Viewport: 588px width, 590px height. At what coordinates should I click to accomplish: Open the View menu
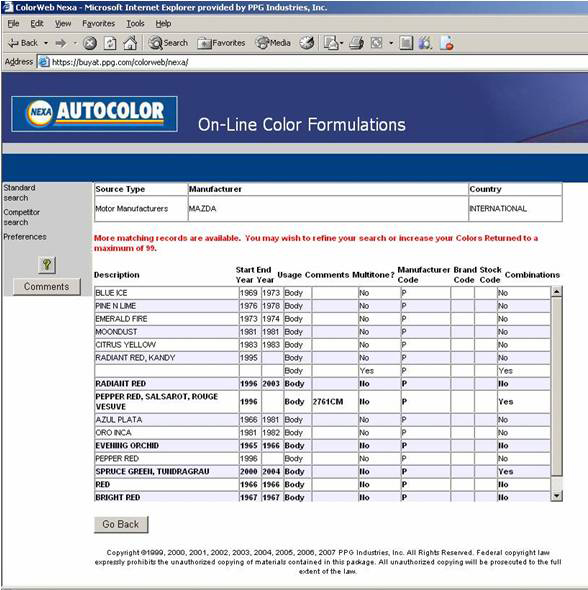pos(63,24)
